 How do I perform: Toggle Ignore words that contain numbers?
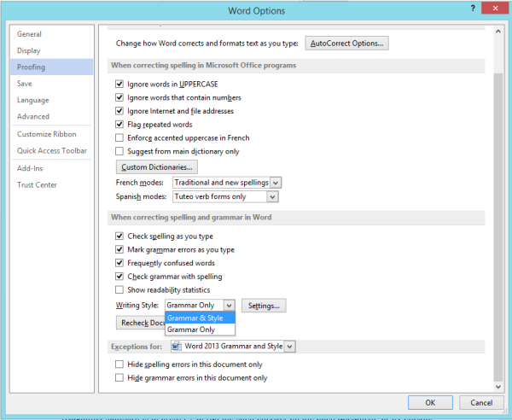coord(119,97)
